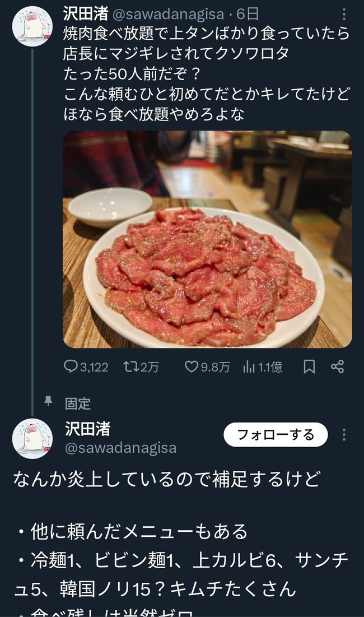Click the フォローする button
The width and height of the screenshot is (364, 617).
click(x=276, y=434)
